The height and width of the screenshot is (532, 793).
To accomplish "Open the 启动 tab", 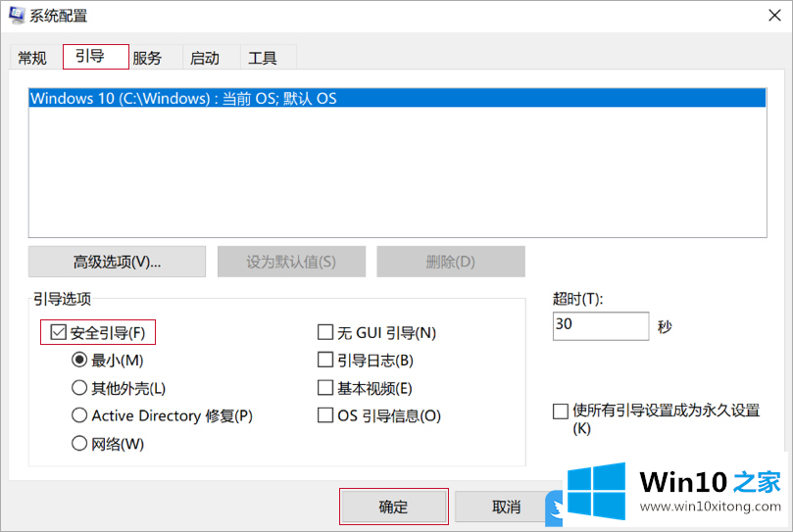I will coord(205,58).
